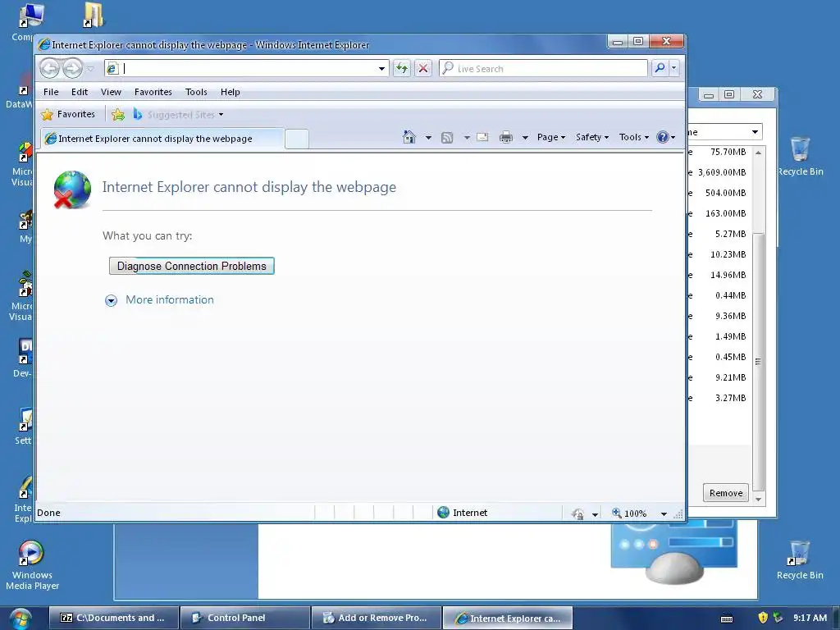
Task: Click the network connection tray icon
Action: [x=778, y=618]
